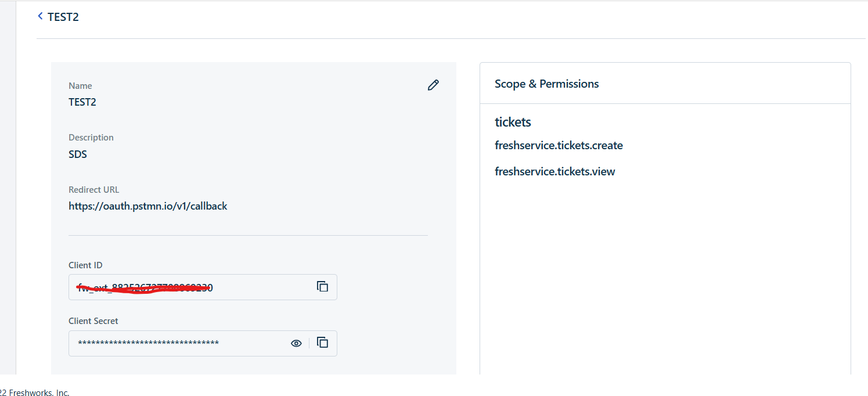Go back using the chevron beside TEST2
Image resolution: width=868 pixels, height=396 pixels.
(x=40, y=16)
